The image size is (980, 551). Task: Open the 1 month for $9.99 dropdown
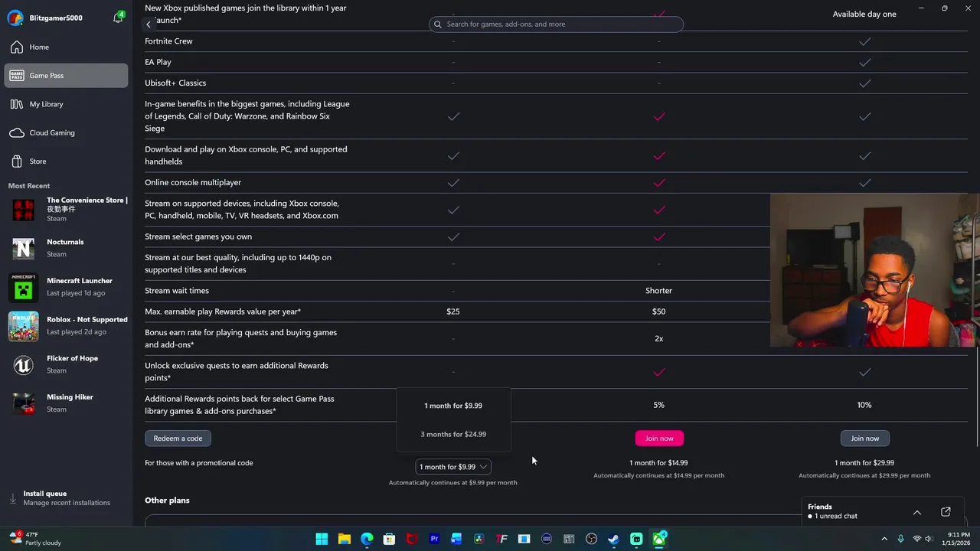point(453,467)
